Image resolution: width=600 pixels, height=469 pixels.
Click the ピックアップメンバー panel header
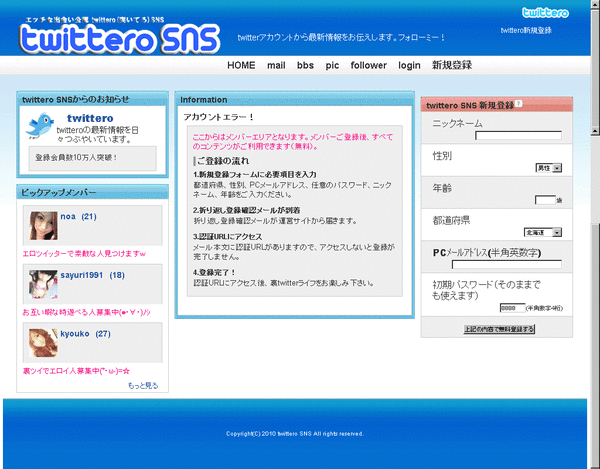pos(93,192)
